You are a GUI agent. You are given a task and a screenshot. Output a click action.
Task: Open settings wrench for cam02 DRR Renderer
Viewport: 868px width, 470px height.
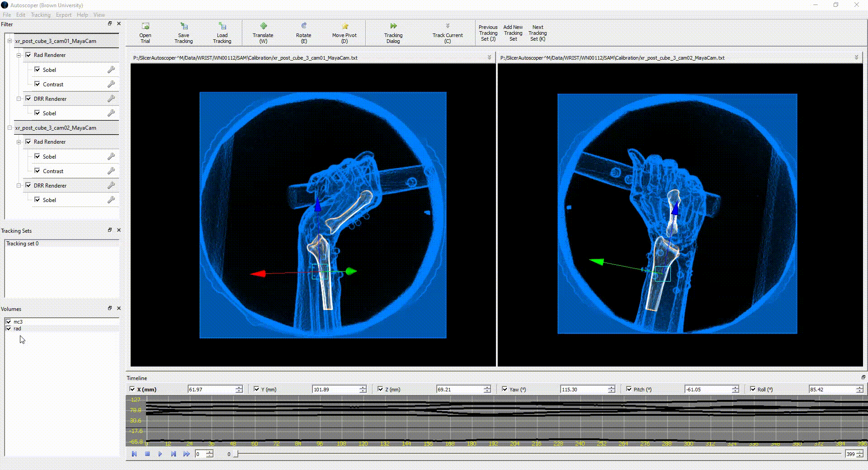[111, 185]
